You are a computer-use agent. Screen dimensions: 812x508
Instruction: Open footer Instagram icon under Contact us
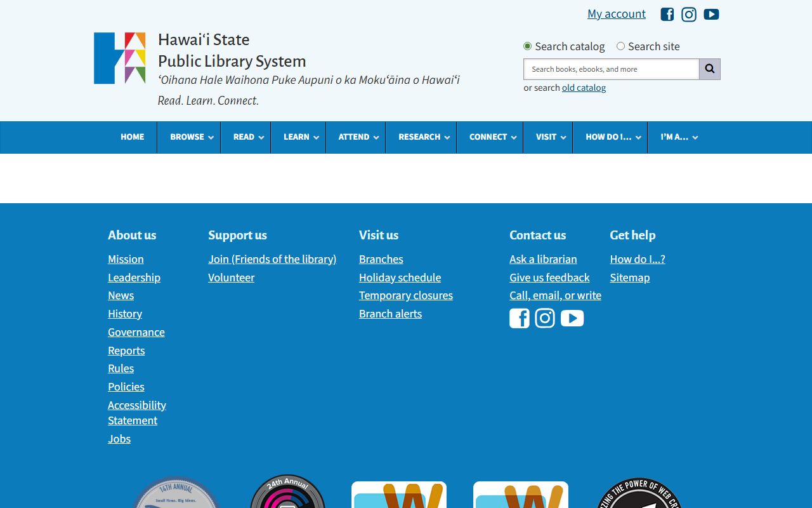tap(545, 318)
